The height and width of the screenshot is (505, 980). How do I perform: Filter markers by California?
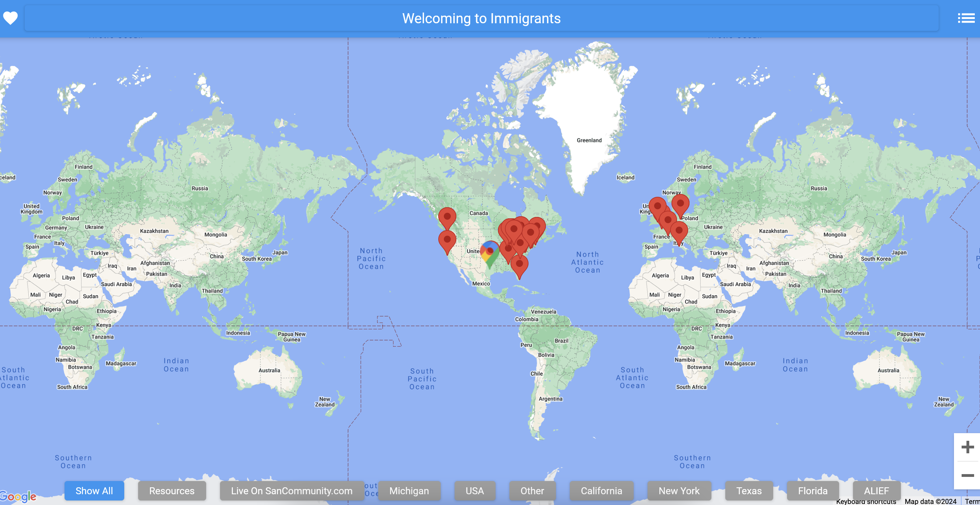click(601, 490)
